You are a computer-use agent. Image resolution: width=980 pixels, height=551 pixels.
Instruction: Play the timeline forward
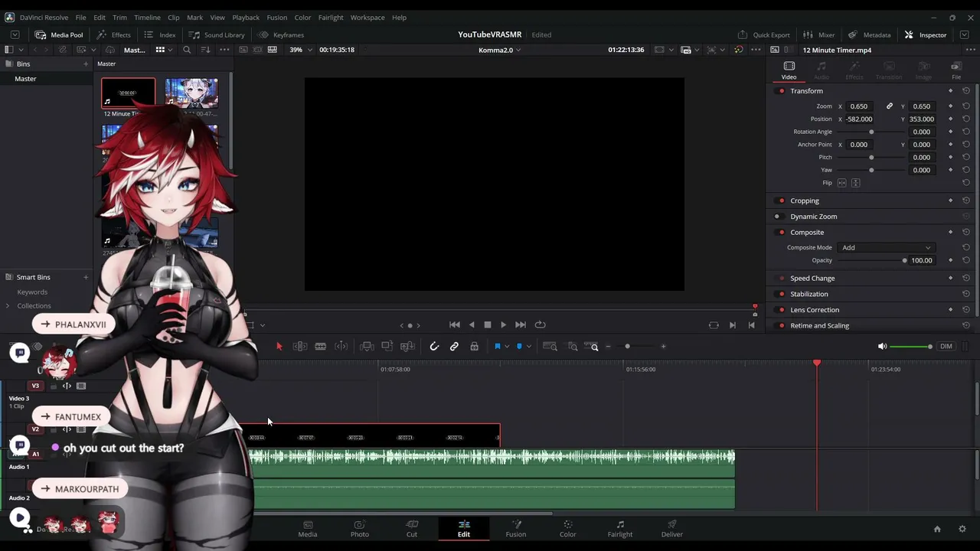click(503, 324)
